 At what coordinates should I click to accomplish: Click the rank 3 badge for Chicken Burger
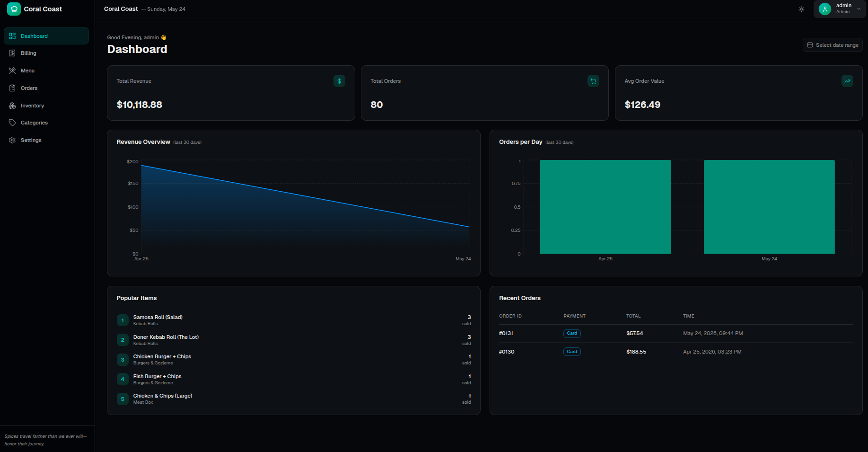click(x=123, y=360)
